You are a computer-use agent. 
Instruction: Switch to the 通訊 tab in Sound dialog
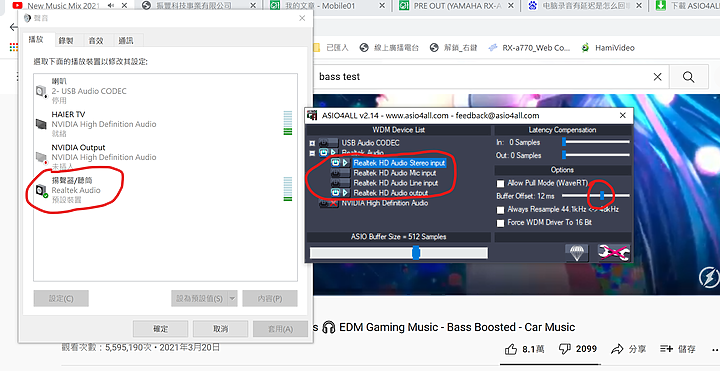tap(126, 40)
